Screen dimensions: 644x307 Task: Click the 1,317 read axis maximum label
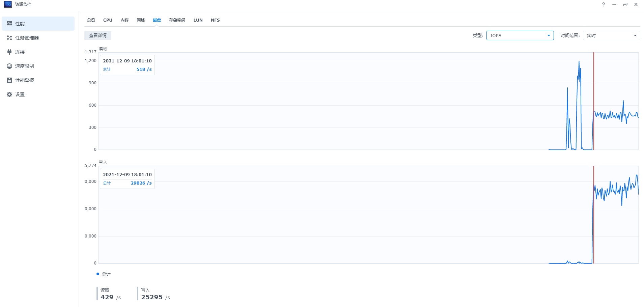pyautogui.click(x=90, y=52)
